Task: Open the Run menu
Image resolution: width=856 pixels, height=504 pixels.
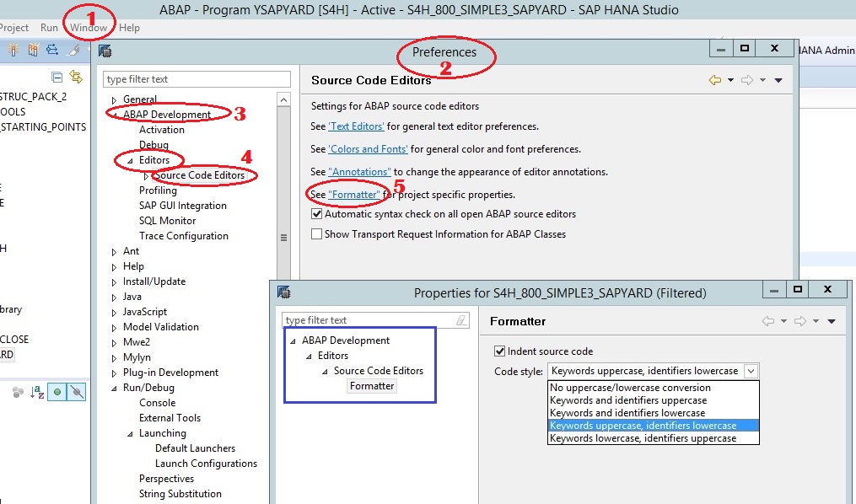Action: [49, 27]
